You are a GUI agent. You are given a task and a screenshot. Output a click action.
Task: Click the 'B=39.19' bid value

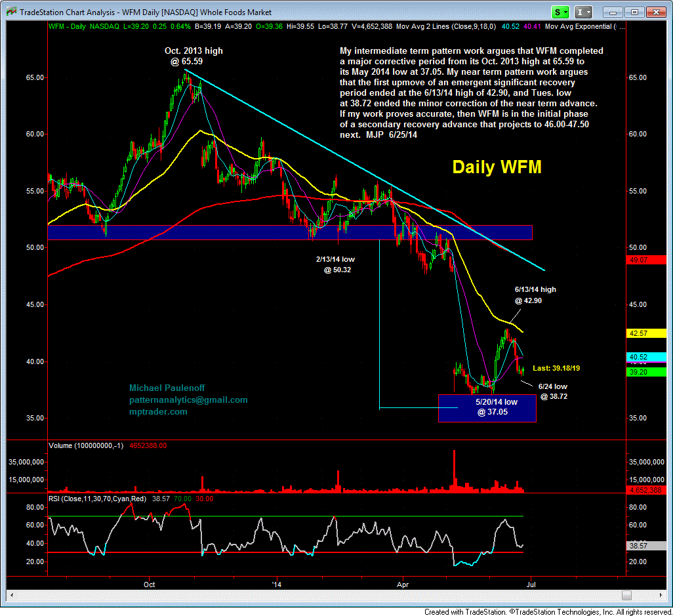click(208, 27)
